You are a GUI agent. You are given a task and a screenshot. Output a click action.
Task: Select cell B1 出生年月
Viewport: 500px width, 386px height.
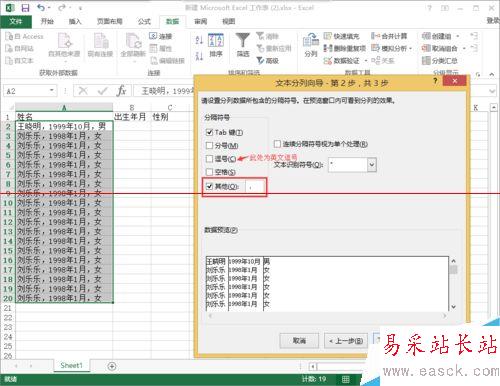pos(132,117)
